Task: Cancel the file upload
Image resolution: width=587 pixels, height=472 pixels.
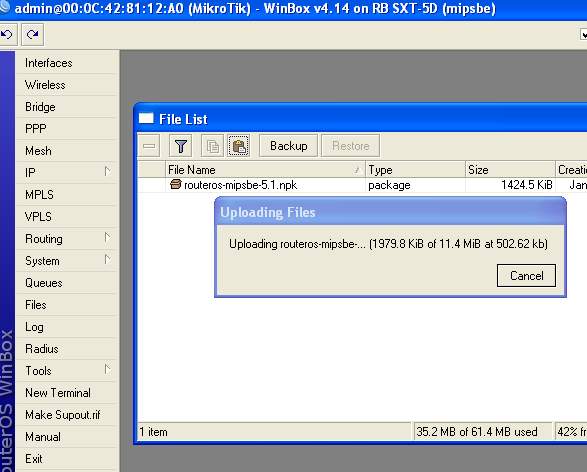Action: click(526, 276)
